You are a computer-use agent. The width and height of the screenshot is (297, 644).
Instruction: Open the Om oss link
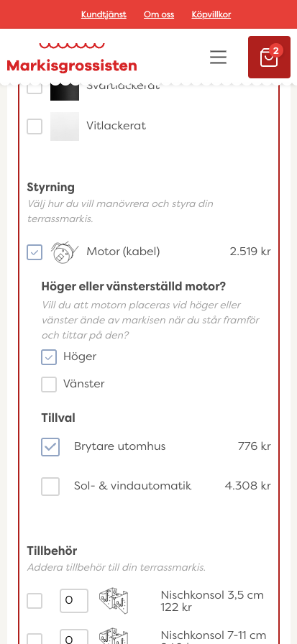pos(159,14)
